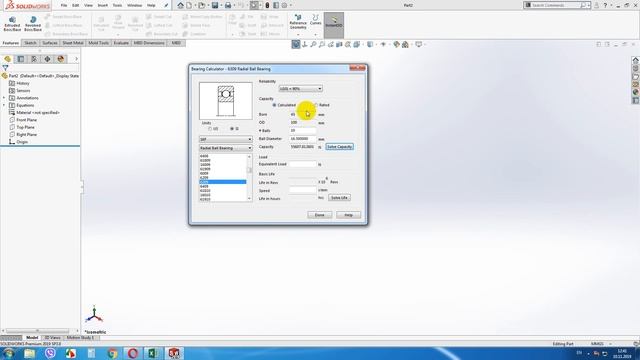The height and width of the screenshot is (360, 640).
Task: Select the US units radio button
Action: (210, 129)
